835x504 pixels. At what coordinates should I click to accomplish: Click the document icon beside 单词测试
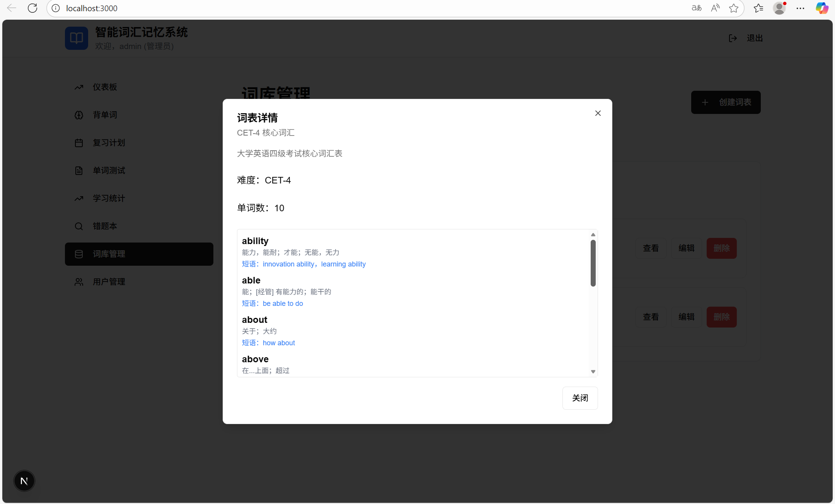pos(78,170)
